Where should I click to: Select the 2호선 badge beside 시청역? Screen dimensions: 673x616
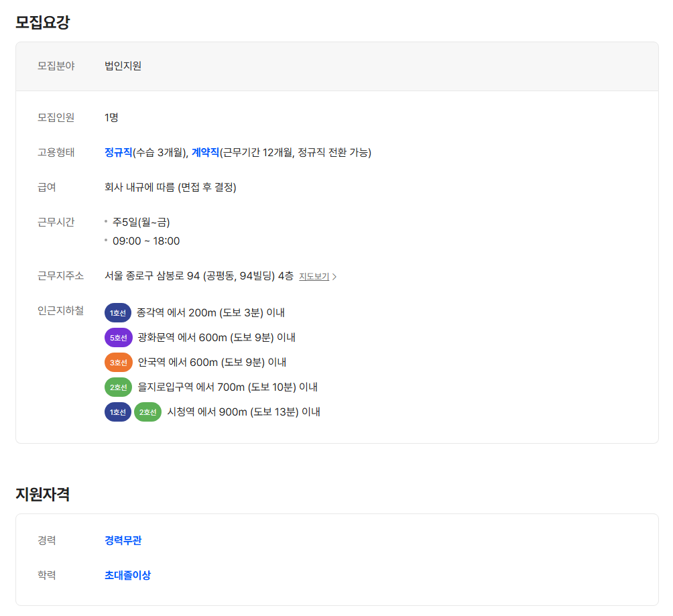(147, 412)
